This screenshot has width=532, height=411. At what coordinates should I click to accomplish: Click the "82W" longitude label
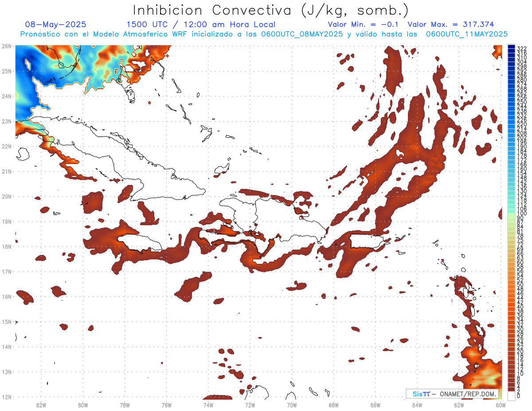pos(41,405)
